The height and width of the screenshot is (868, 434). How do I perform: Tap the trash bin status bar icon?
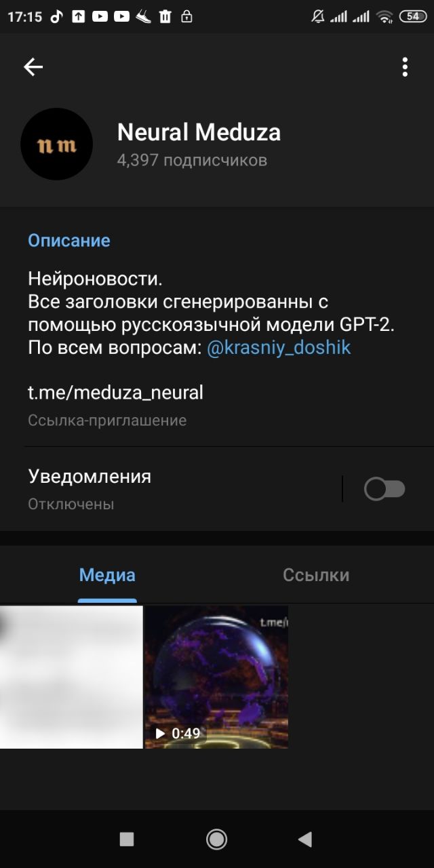pos(165,16)
